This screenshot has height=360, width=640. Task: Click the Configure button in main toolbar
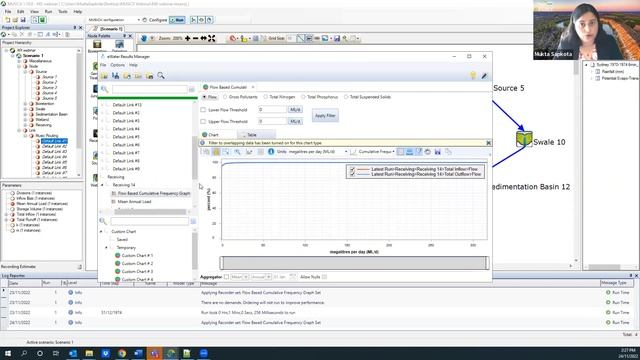[x=155, y=20]
